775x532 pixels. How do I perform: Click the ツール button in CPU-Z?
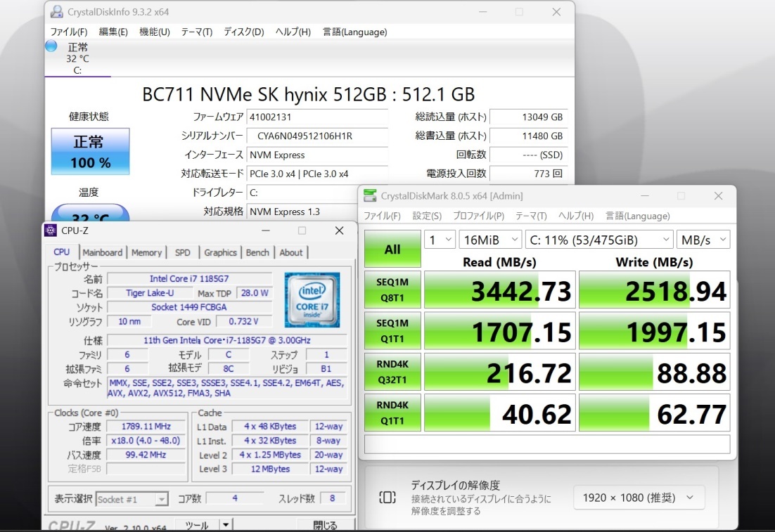pyautogui.click(x=197, y=524)
